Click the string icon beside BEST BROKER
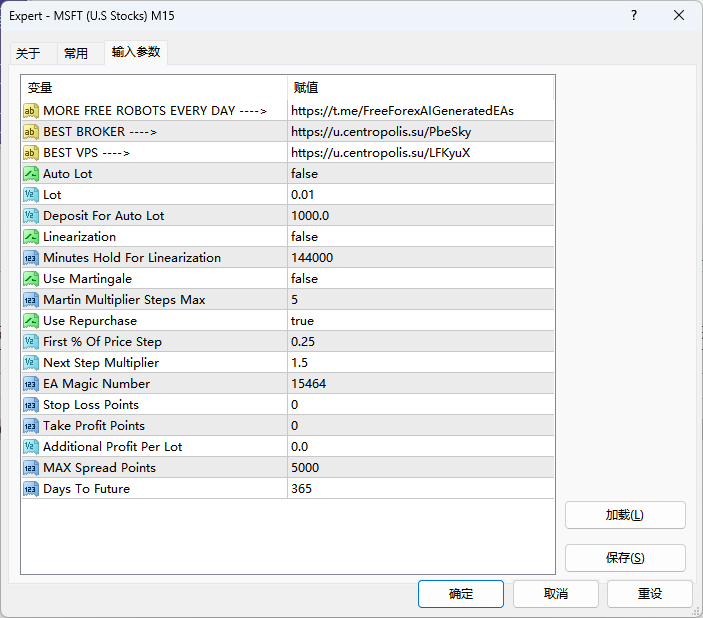703x618 pixels. click(31, 132)
